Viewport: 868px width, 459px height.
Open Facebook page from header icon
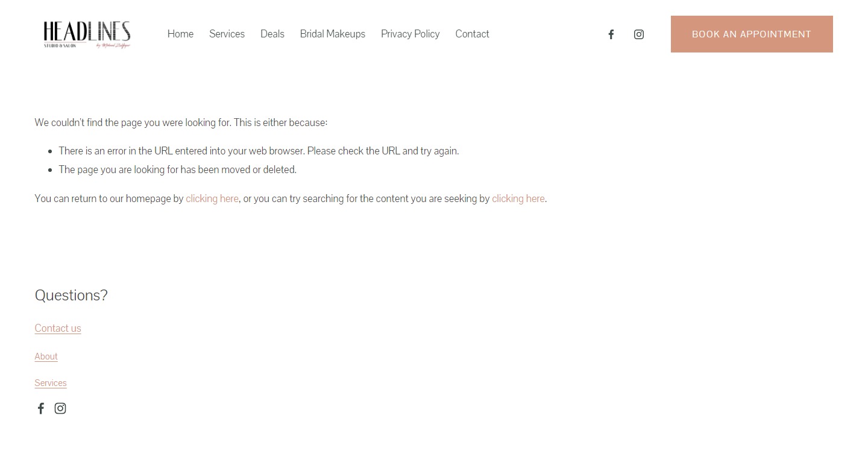[611, 34]
